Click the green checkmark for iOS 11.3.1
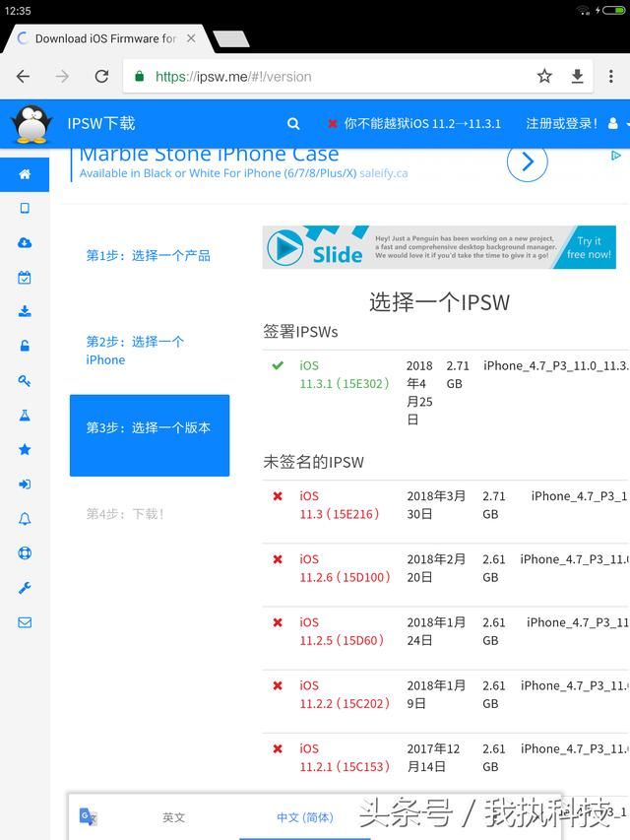630x840 pixels. coord(278,366)
